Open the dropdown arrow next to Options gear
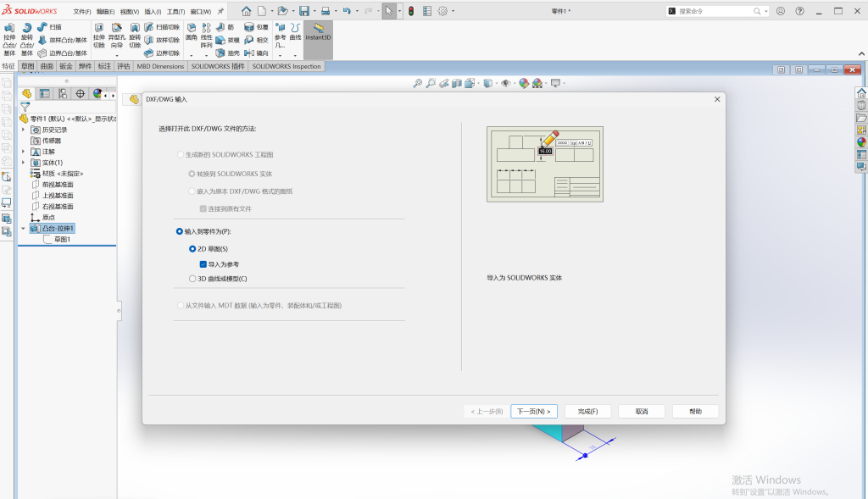 453,11
